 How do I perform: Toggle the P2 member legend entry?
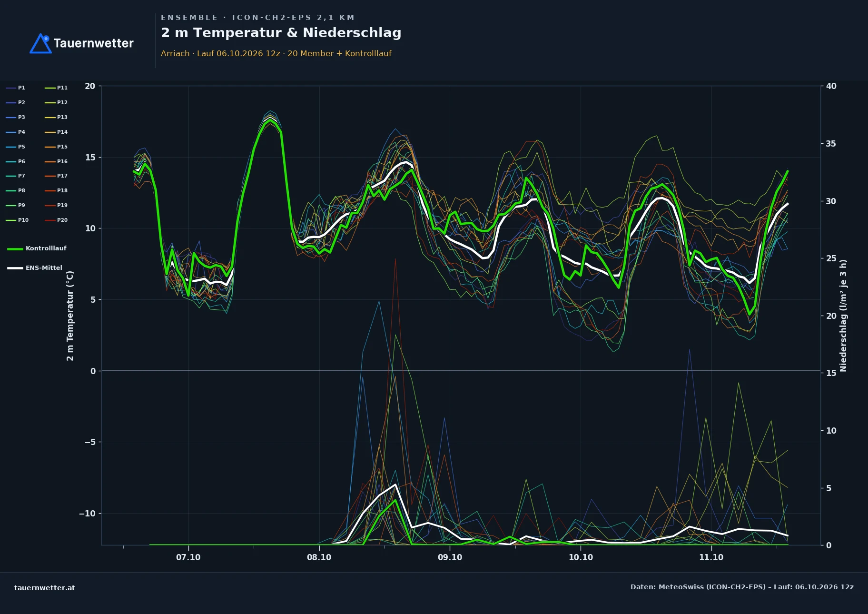[x=15, y=102]
